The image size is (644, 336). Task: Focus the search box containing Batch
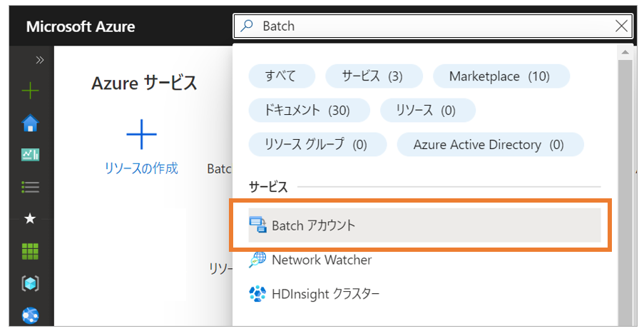pyautogui.click(x=433, y=26)
